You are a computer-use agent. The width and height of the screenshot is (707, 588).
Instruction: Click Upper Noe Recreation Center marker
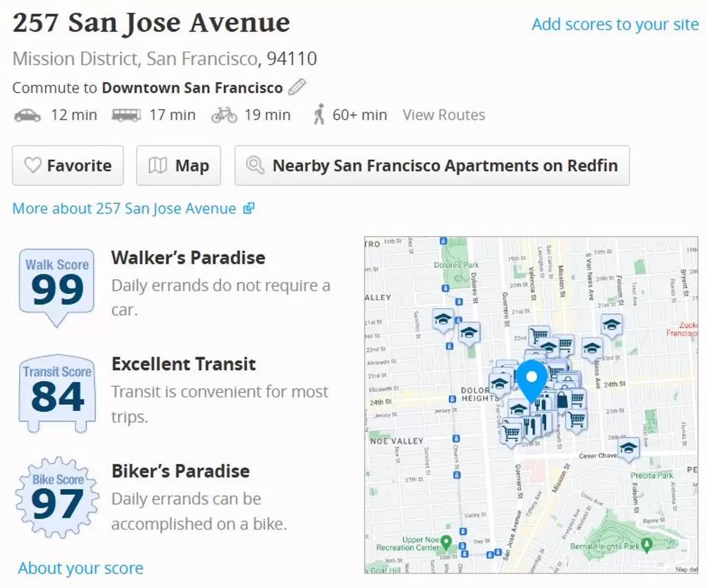coord(446,542)
